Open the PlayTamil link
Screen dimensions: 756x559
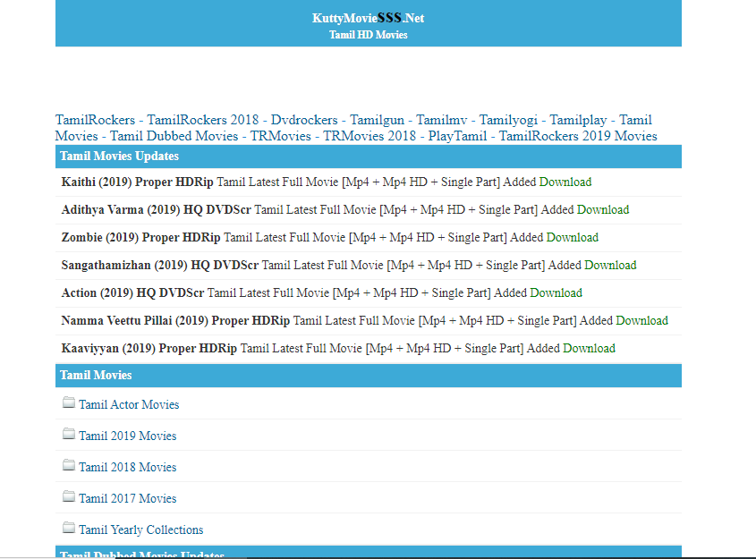click(457, 136)
